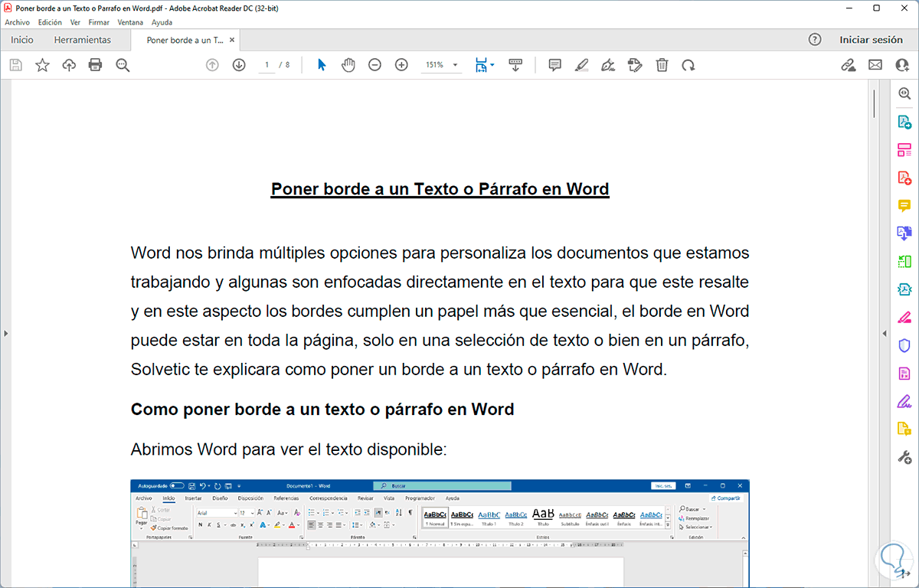Click the Print file icon

coord(96,65)
